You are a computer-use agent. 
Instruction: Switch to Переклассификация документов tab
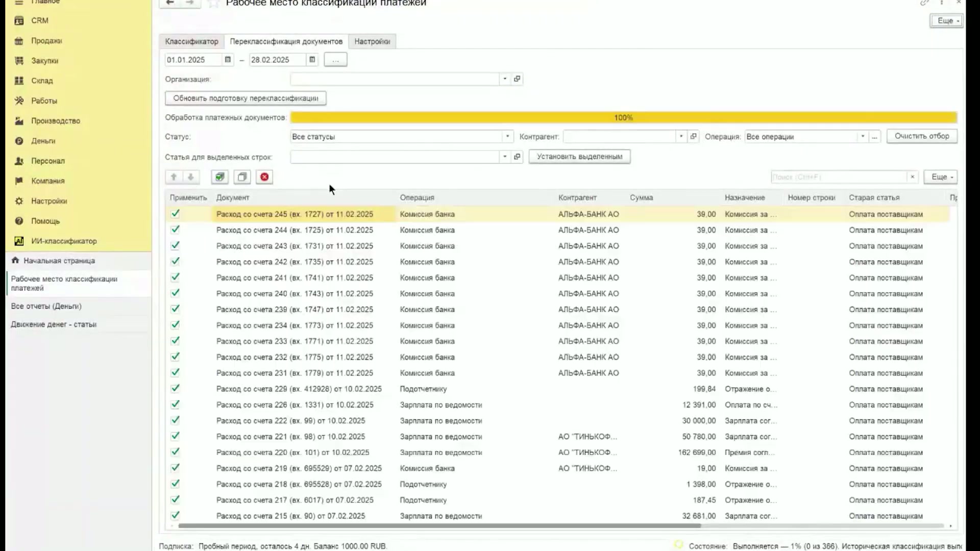pos(286,41)
